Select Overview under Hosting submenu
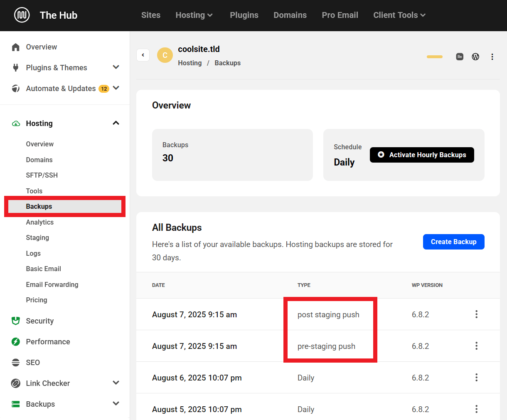Screen dimensions: 507x420 pos(40,144)
